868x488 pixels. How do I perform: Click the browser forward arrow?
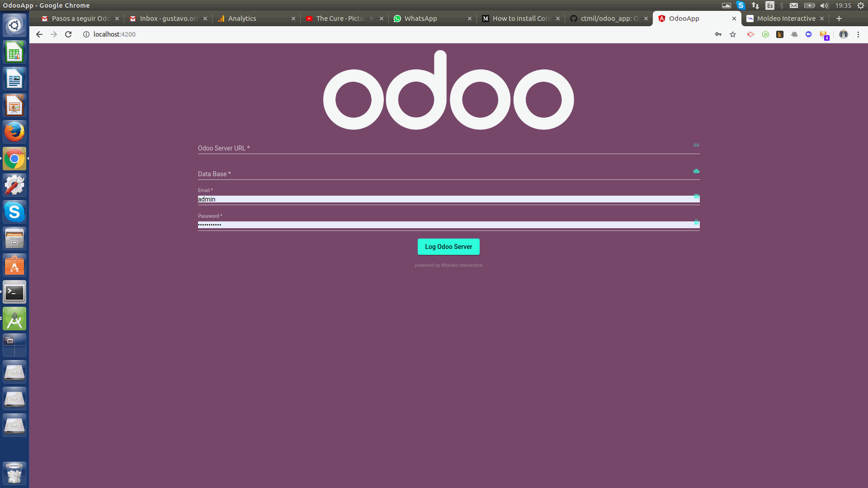pos(54,34)
